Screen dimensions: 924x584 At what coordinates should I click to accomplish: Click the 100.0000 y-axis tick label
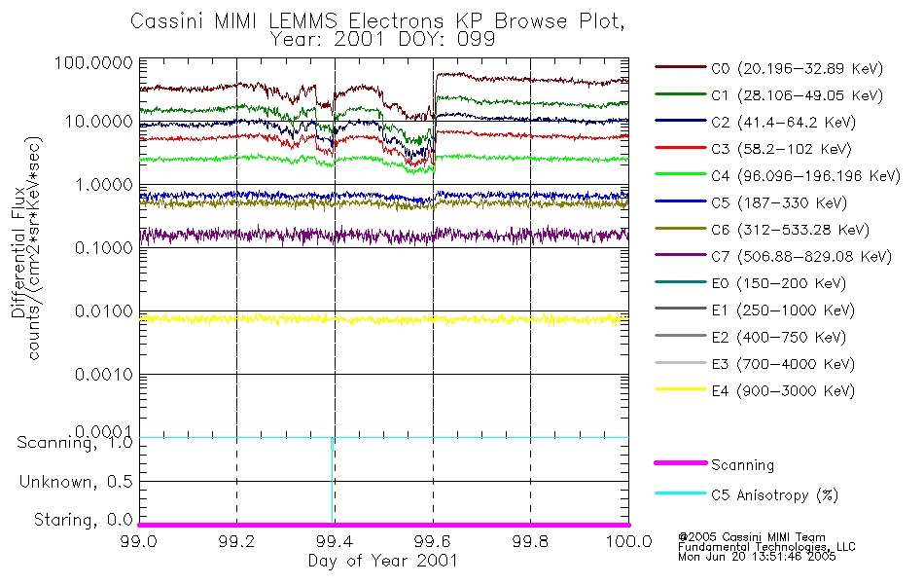94,62
